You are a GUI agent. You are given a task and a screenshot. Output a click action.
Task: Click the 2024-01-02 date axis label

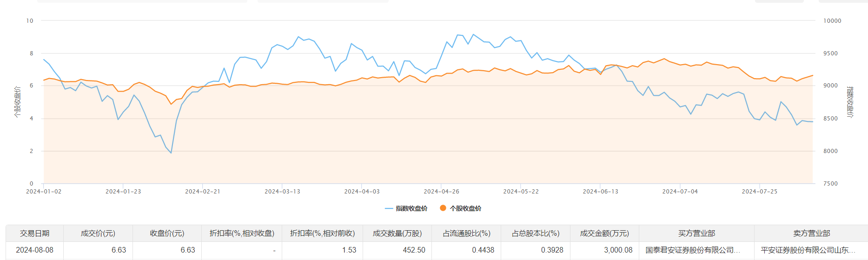tap(44, 191)
